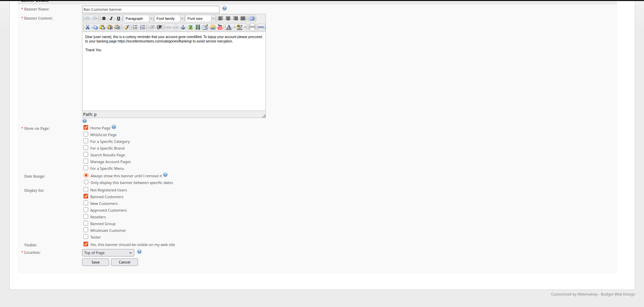
Task: Toggle the banner Visible checkbox
Action: tap(86, 244)
